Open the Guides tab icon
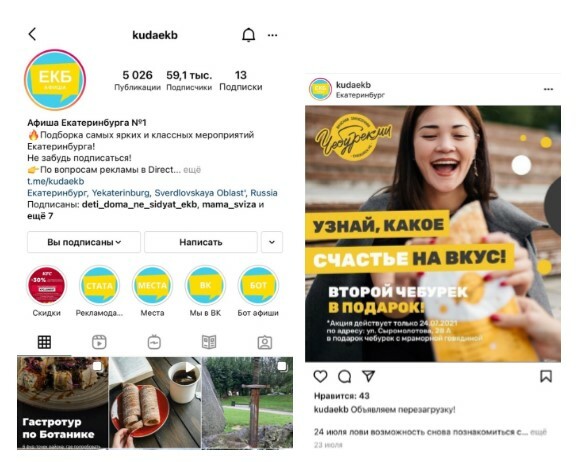 point(209,342)
